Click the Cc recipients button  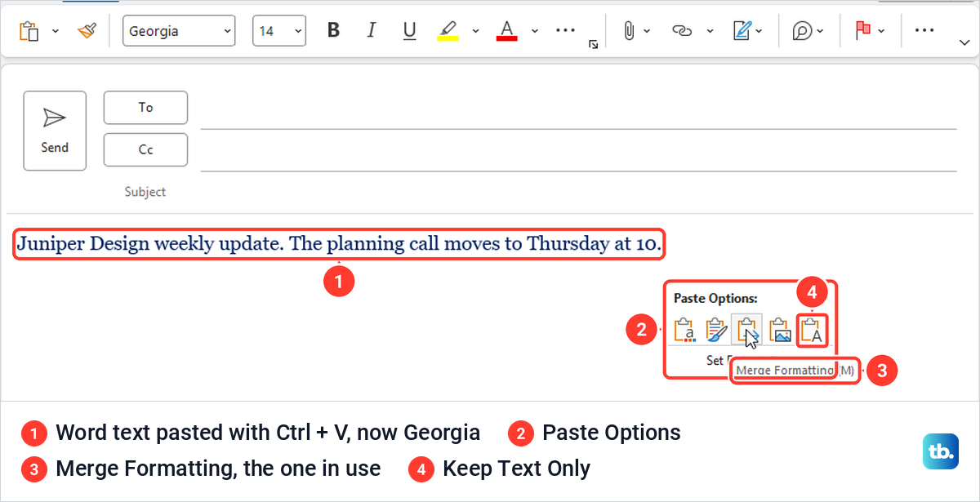pyautogui.click(x=145, y=149)
